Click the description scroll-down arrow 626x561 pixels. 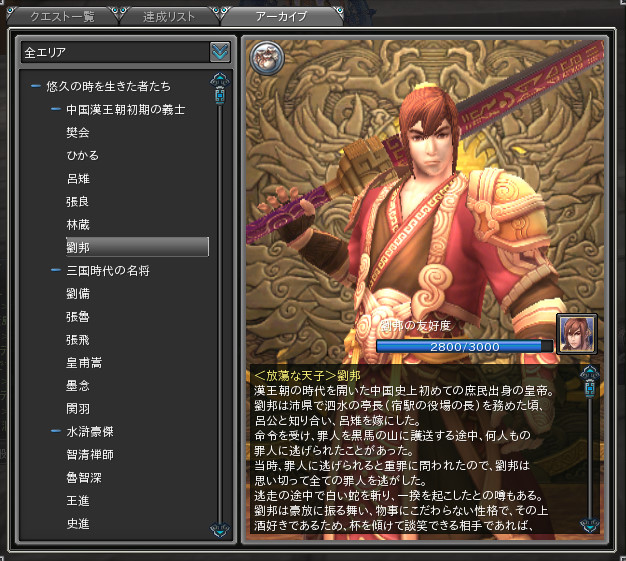click(590, 524)
